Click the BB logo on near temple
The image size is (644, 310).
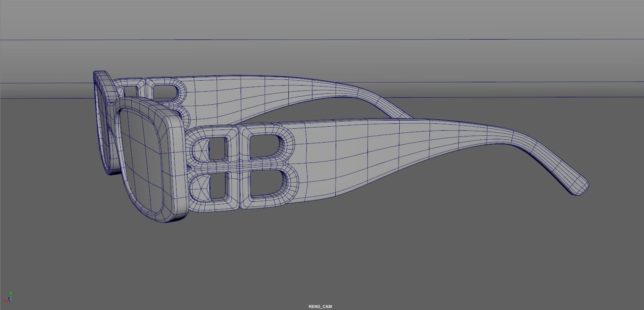(243, 167)
